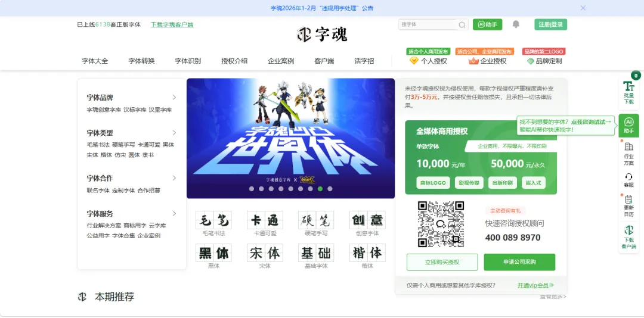Open the notification bell icon
The width and height of the screenshot is (644, 318).
pos(516,24)
